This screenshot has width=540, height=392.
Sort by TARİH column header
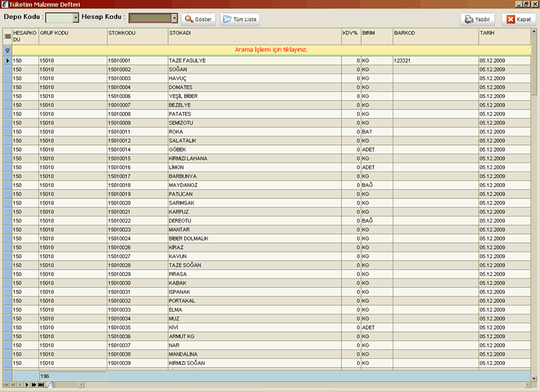pos(505,36)
